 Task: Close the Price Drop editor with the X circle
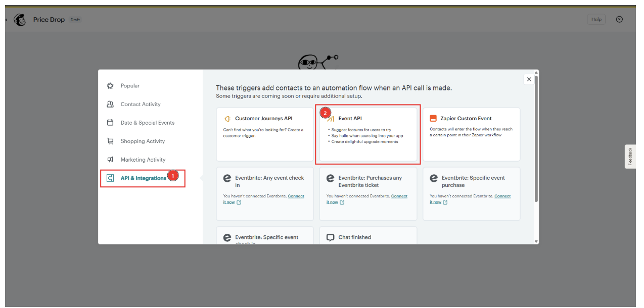(x=619, y=19)
